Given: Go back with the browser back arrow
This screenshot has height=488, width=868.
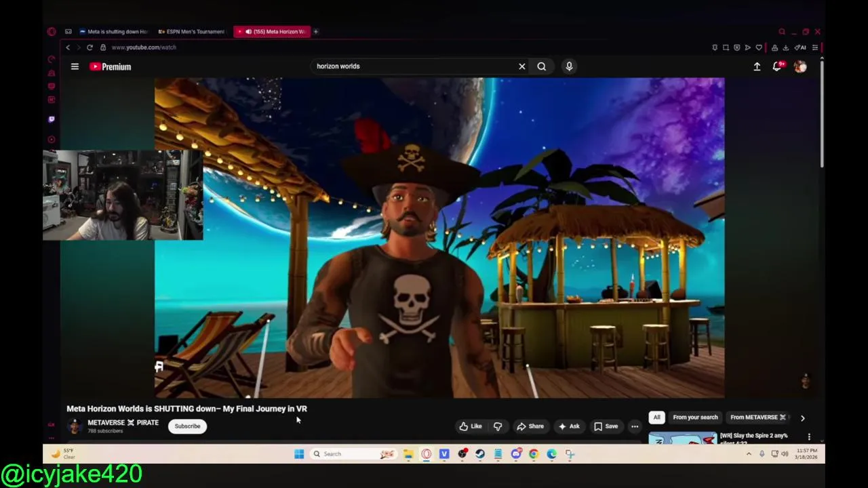Looking at the screenshot, I should pos(68,47).
